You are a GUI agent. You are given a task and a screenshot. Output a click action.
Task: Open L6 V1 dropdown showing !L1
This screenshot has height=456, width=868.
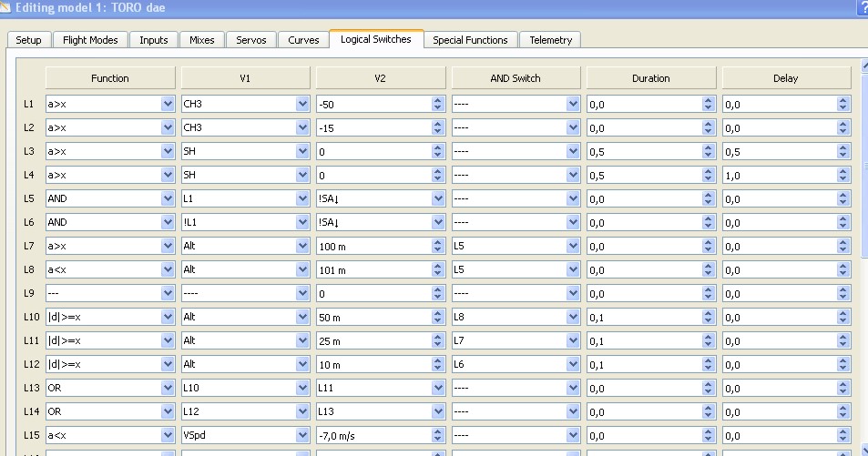245,222
